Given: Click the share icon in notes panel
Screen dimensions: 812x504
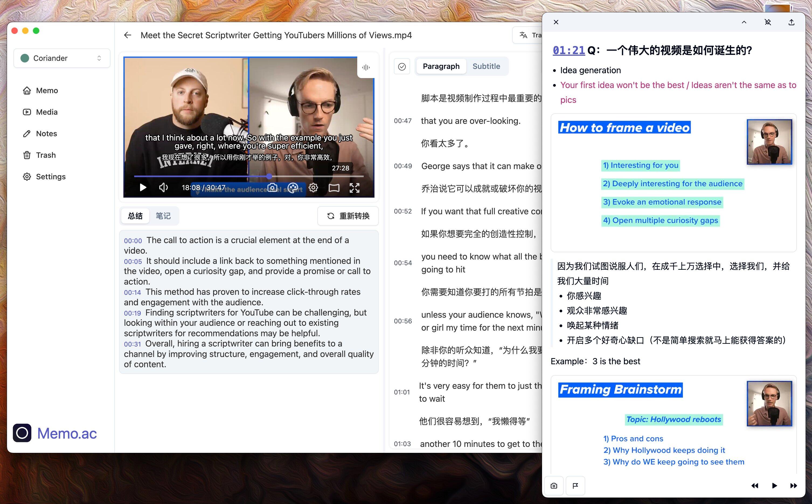Looking at the screenshot, I should click(791, 22).
